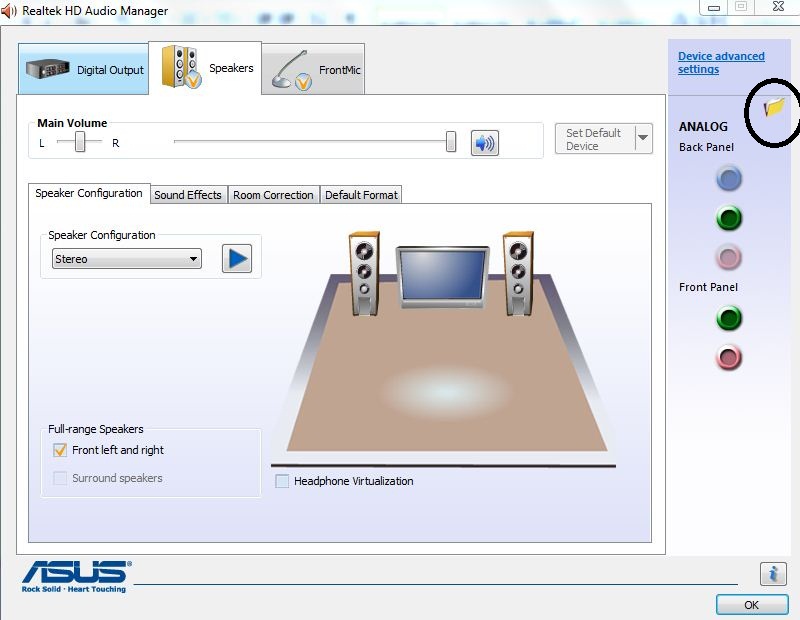Click the Realtek title bar speaker icon

(9, 11)
